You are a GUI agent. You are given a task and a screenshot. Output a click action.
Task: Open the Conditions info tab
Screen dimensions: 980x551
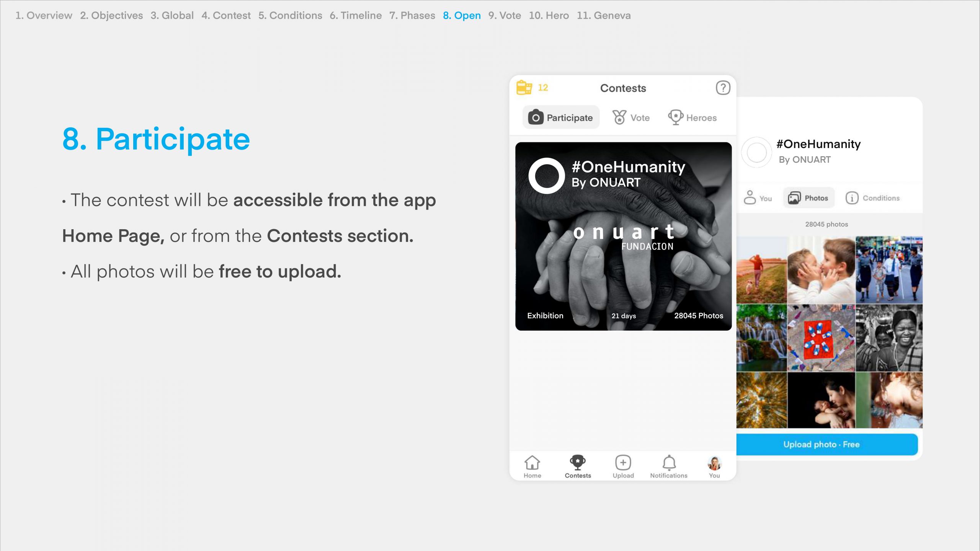[x=873, y=198]
